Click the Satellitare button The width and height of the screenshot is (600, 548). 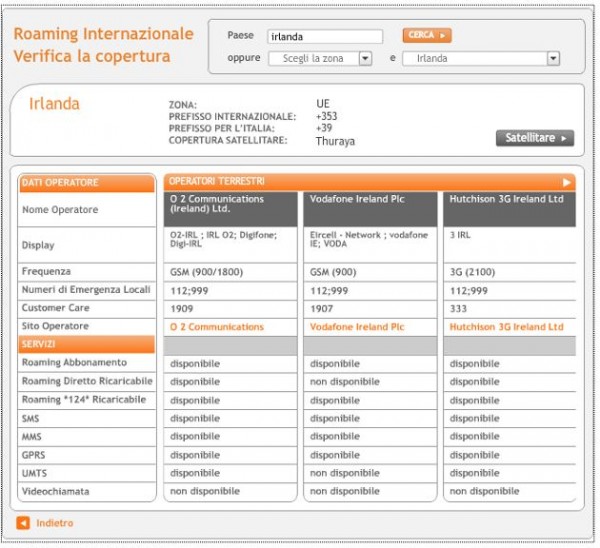pos(535,138)
